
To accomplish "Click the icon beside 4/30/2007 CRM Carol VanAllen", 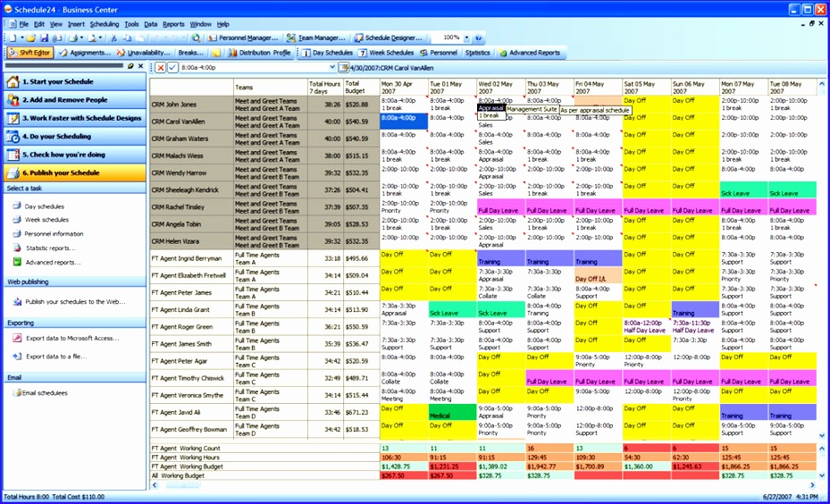I will tap(344, 68).
